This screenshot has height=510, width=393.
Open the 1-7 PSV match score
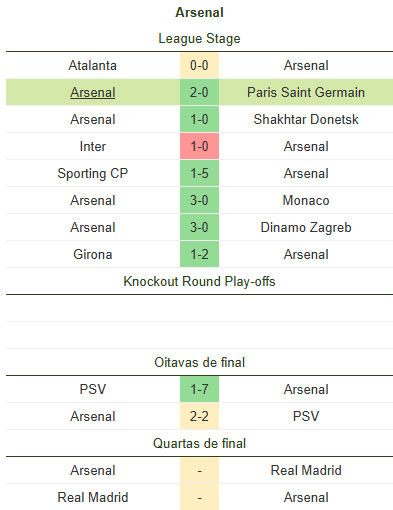[x=199, y=389]
